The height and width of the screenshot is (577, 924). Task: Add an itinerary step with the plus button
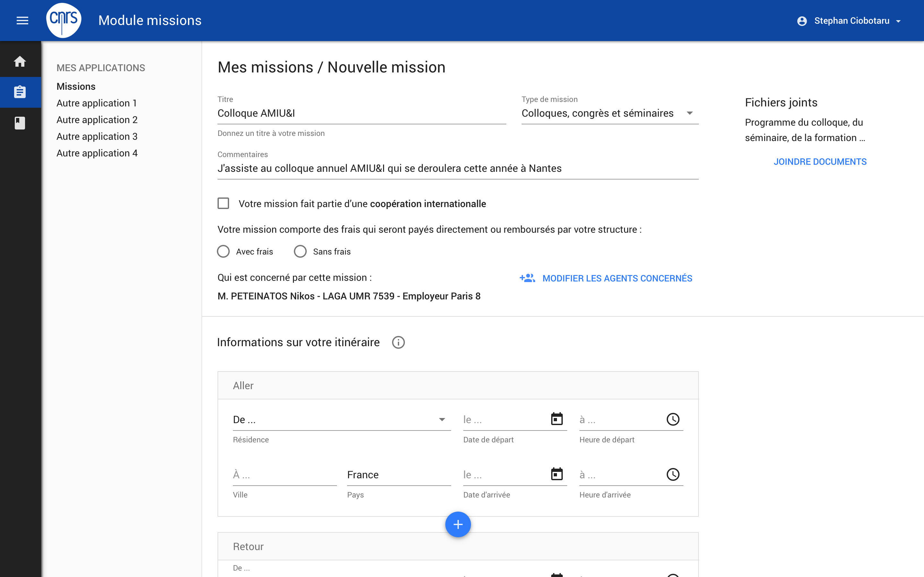458,524
